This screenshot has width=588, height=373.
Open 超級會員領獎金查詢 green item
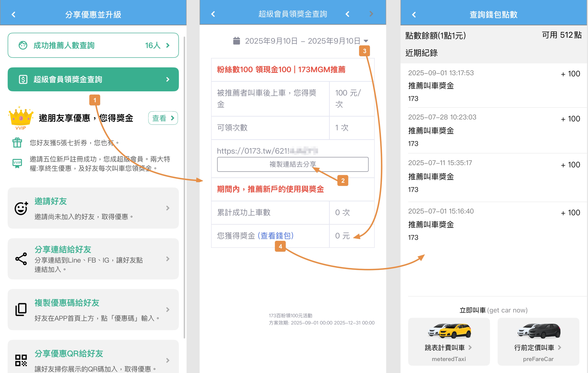coord(93,79)
